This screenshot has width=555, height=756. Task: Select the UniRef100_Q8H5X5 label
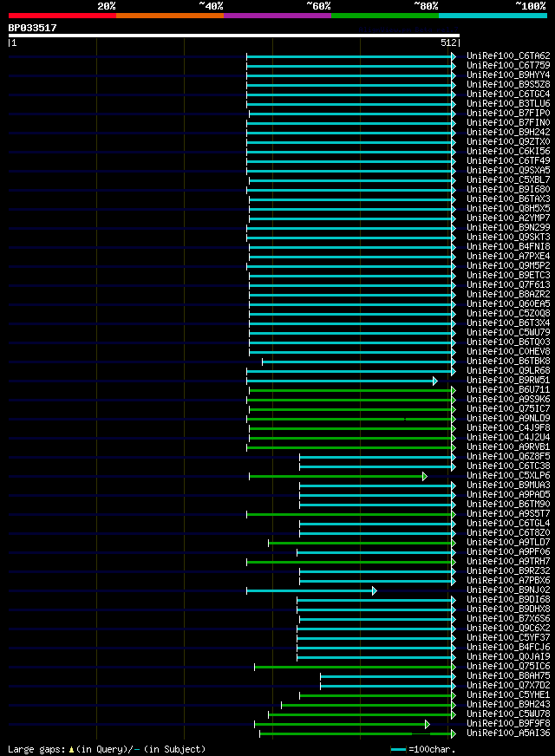click(508, 209)
